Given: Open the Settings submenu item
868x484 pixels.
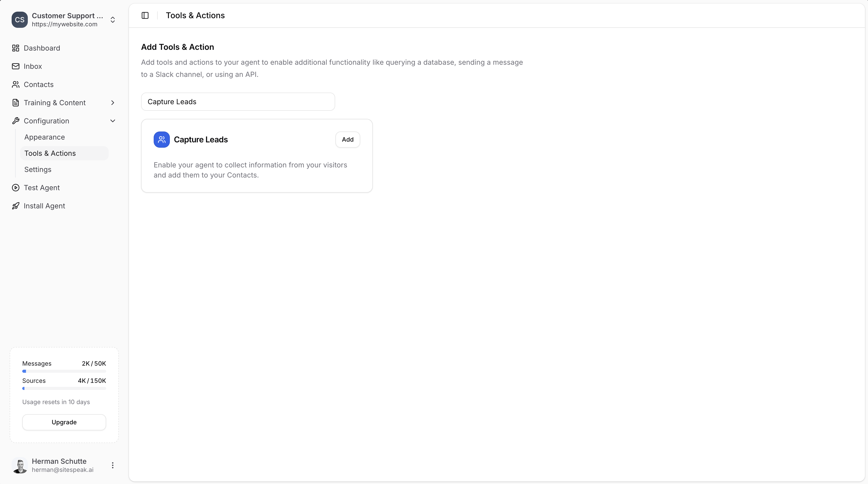Looking at the screenshot, I should coord(38,169).
